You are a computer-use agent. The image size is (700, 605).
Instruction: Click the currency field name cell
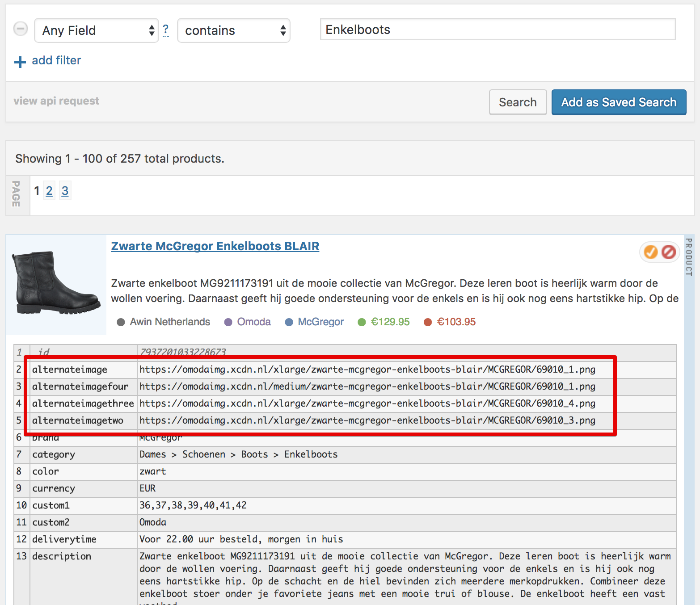click(x=83, y=488)
